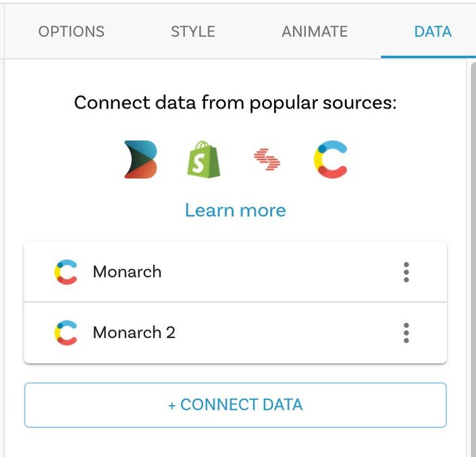
Task: Click the Connect data from popular sources heading
Action: pyautogui.click(x=235, y=103)
